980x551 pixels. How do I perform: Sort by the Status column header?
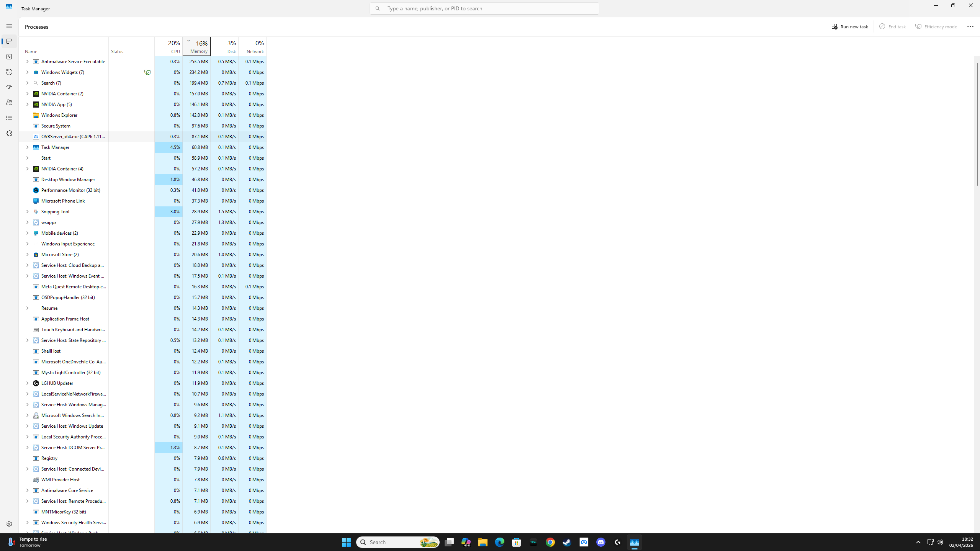click(131, 46)
